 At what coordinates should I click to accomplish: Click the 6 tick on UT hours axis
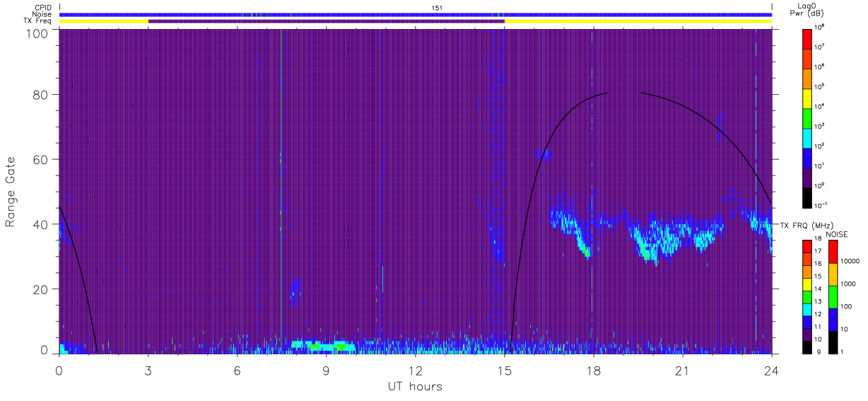237,370
